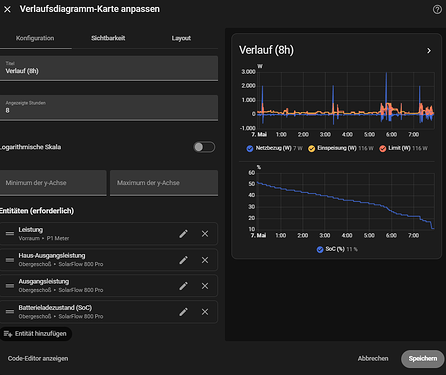Toggle Limit (W) legend checkbox

383,149
